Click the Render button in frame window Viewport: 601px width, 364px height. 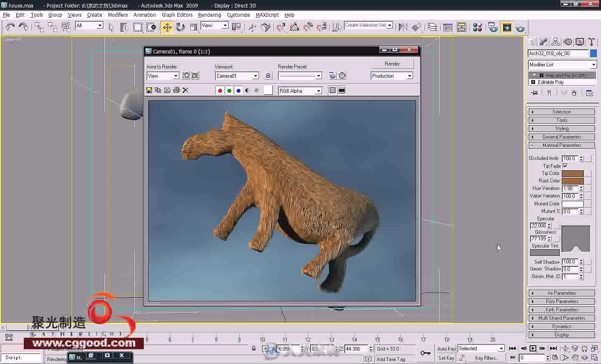tap(392, 64)
